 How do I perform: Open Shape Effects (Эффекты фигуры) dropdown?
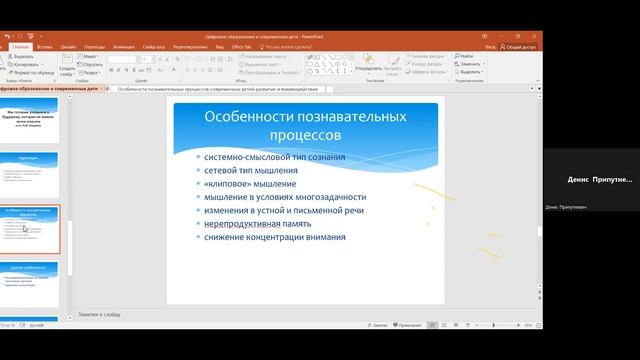tap(427, 72)
